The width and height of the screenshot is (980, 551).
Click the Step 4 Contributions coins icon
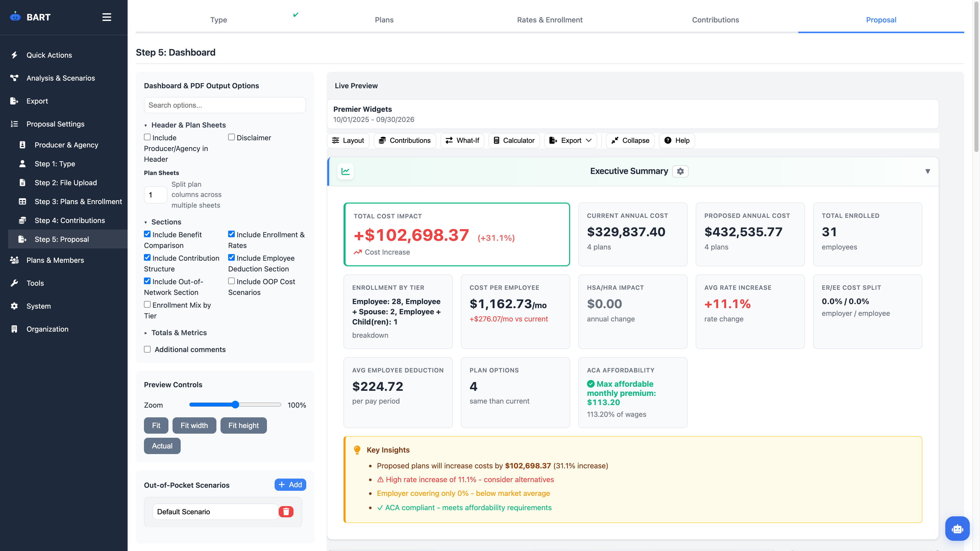22,221
